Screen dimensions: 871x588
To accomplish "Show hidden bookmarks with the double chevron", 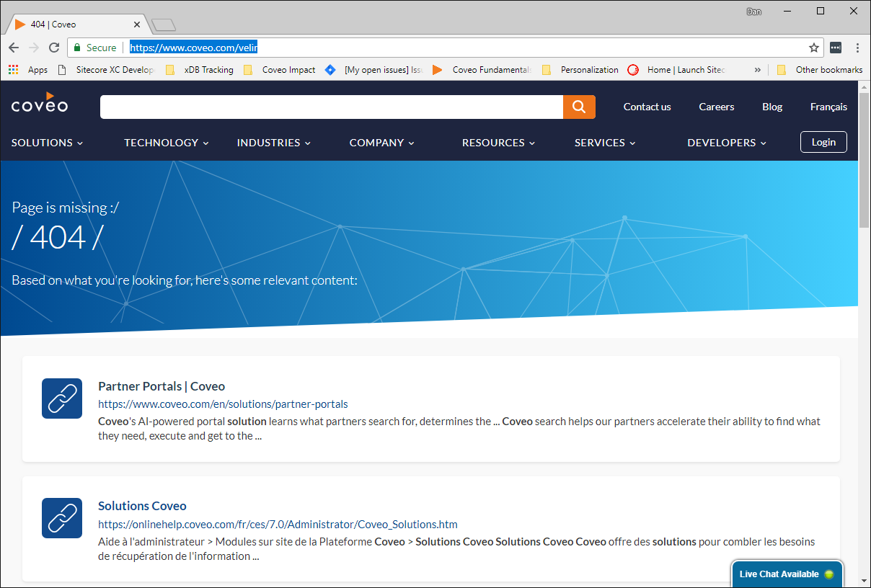I will [x=757, y=70].
